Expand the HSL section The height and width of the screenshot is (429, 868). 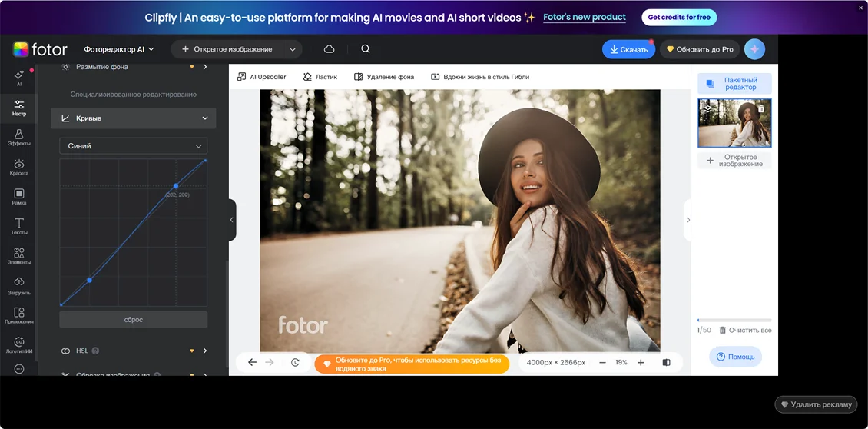[205, 351]
